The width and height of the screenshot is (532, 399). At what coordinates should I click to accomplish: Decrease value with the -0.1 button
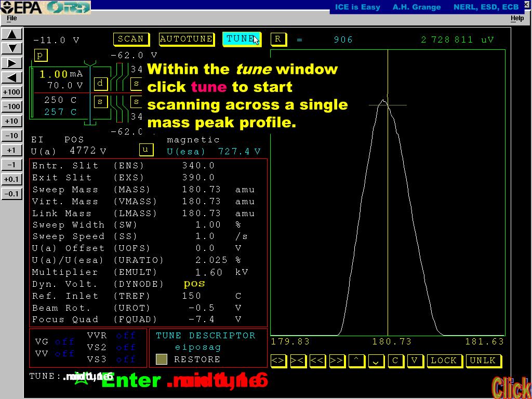coord(12,194)
